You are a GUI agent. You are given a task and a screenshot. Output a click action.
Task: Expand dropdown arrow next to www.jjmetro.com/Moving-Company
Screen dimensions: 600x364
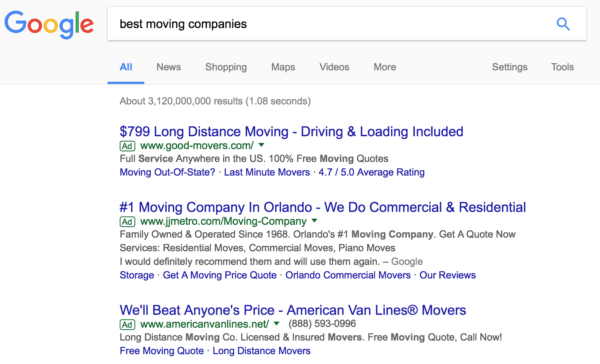tap(314, 221)
